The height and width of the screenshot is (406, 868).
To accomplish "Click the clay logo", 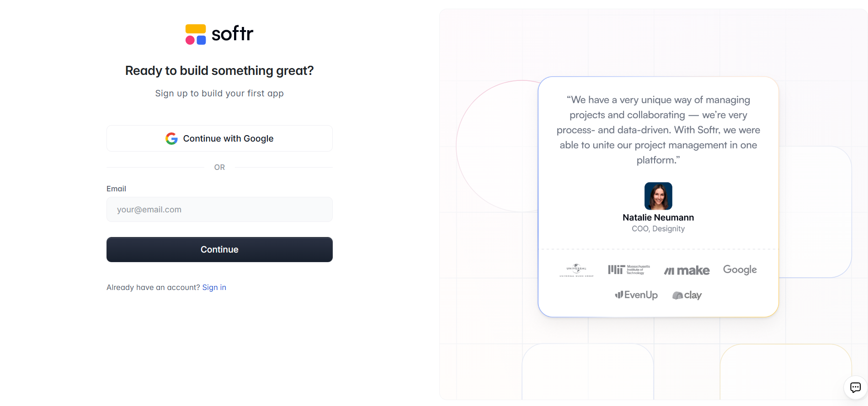I will tap(687, 295).
